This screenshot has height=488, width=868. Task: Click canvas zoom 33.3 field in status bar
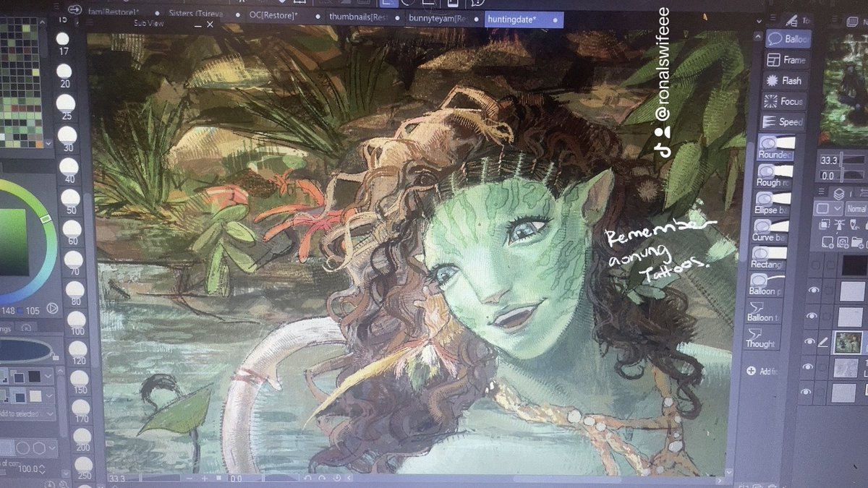coord(117,478)
